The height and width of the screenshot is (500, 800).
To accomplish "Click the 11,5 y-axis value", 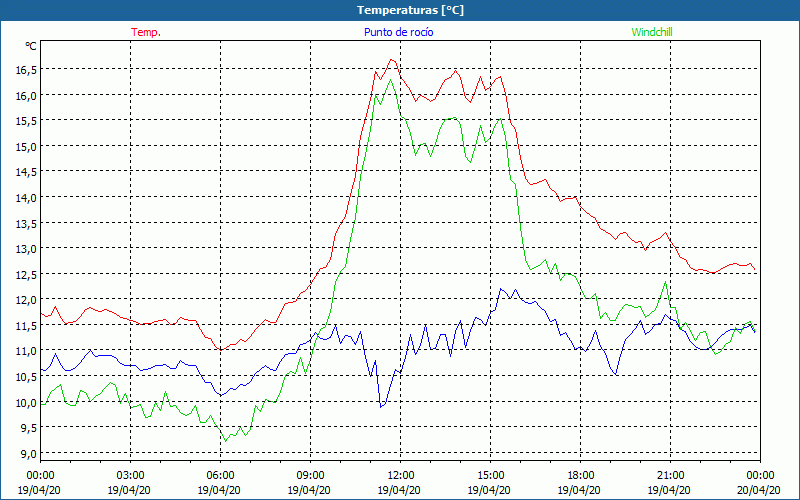I will pyautogui.click(x=27, y=326).
